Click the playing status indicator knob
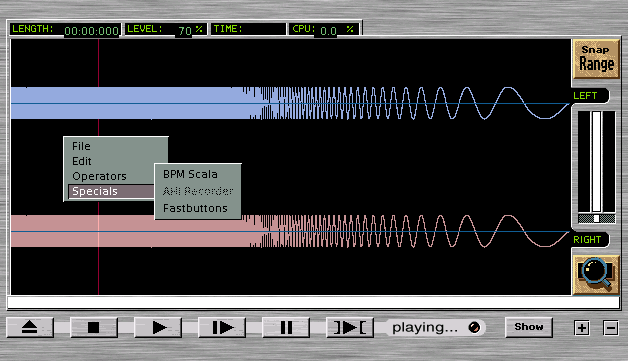Screen dimensions: 628x361 [x=474, y=328]
